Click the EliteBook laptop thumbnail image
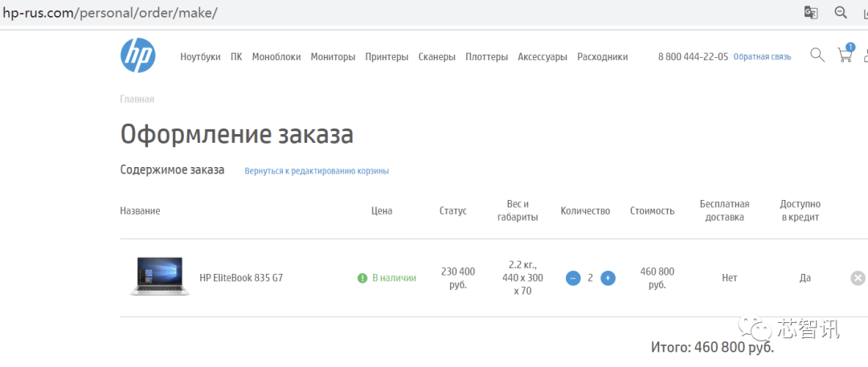 [159, 276]
